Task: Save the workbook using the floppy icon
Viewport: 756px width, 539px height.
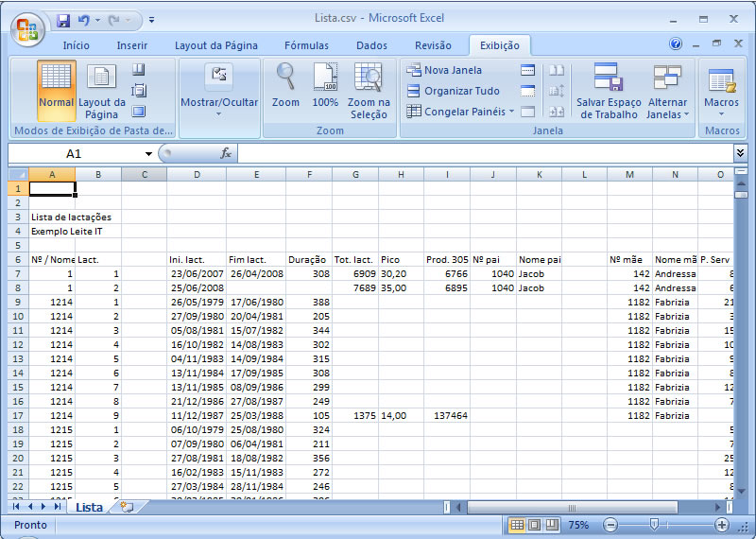Action: [63, 20]
